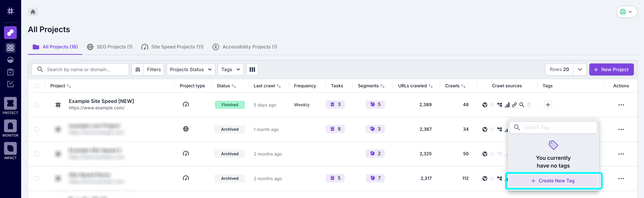The height and width of the screenshot is (198, 644).
Task: Click the site speed type icon for Example Site Speed
Action: [x=186, y=104]
